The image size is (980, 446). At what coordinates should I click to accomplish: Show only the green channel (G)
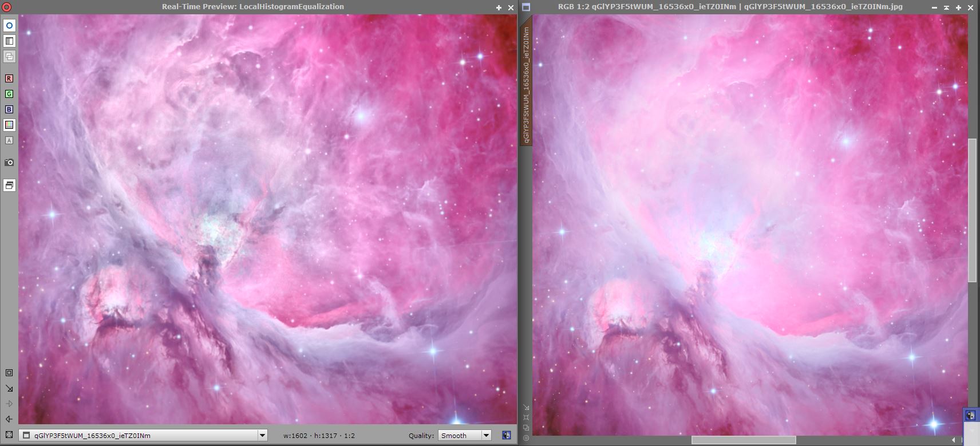[9, 94]
